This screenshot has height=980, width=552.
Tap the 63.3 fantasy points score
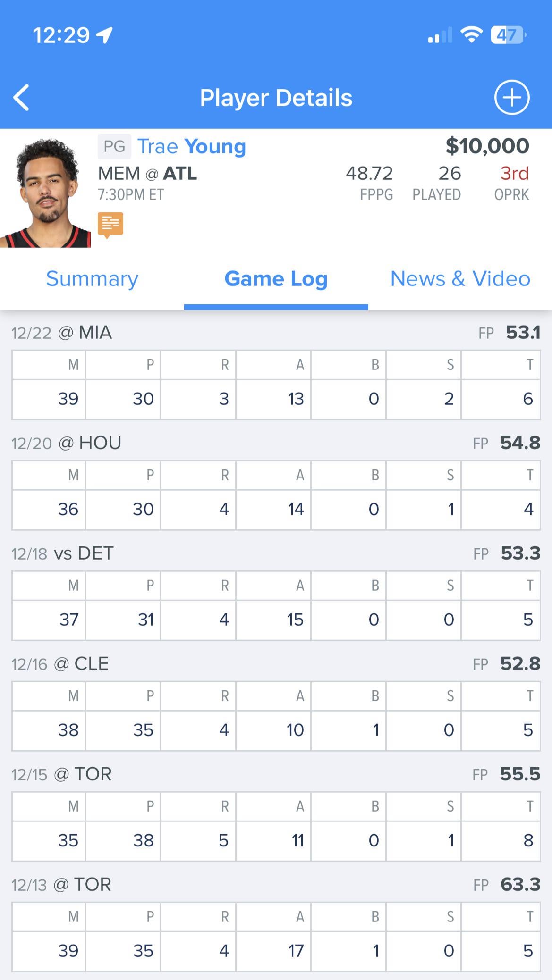520,885
